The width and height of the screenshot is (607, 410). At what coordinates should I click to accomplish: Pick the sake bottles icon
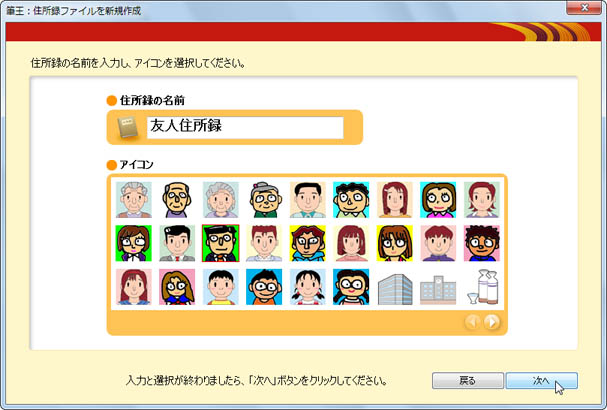click(x=481, y=286)
